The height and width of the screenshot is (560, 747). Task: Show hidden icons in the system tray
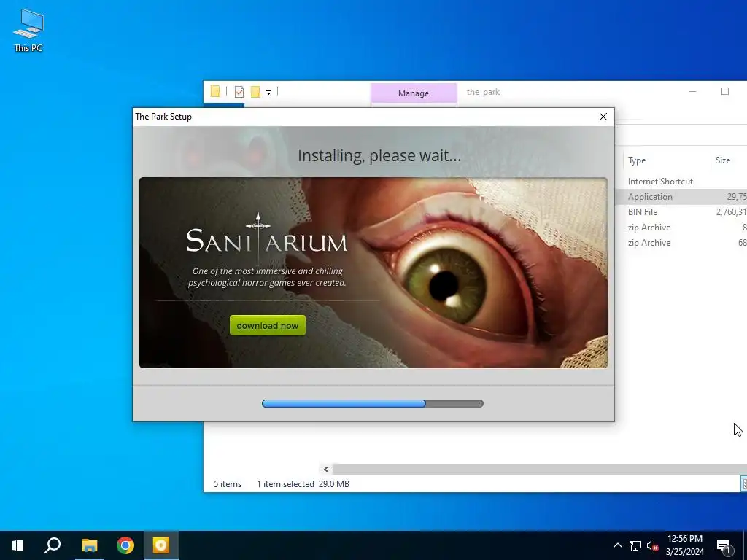pyautogui.click(x=617, y=545)
